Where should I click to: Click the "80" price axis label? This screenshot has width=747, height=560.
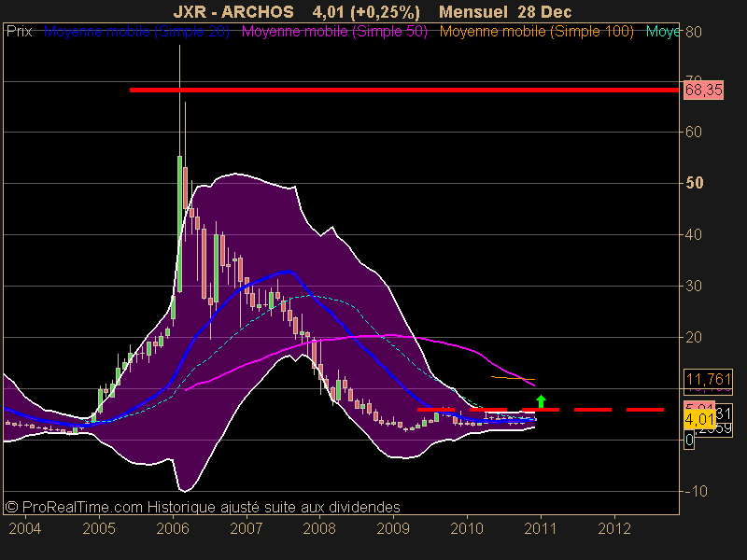[x=694, y=33]
